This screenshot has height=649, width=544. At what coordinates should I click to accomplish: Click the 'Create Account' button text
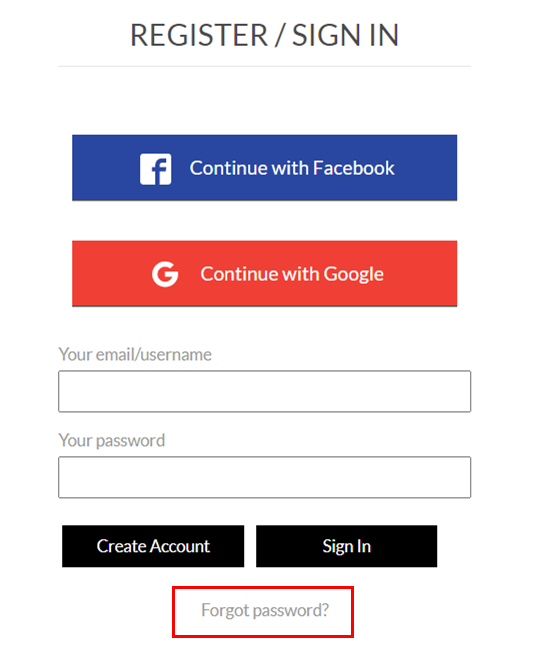[153, 546]
